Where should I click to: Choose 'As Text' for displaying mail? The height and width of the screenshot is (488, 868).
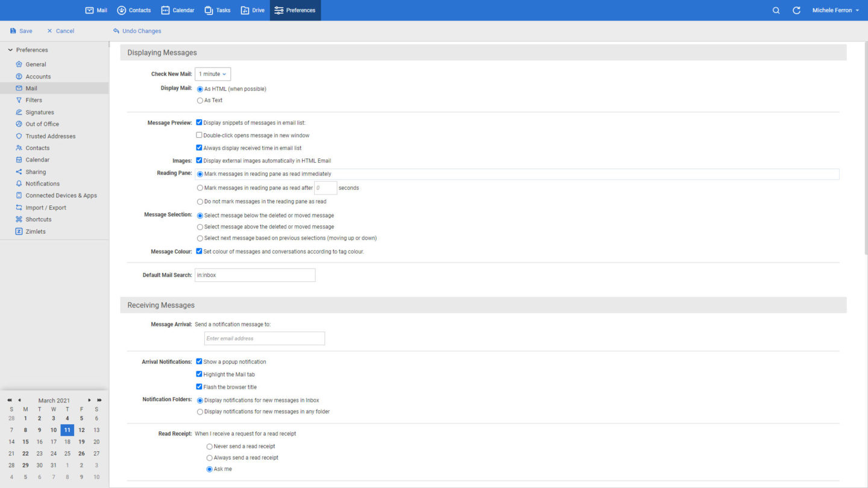coord(200,100)
